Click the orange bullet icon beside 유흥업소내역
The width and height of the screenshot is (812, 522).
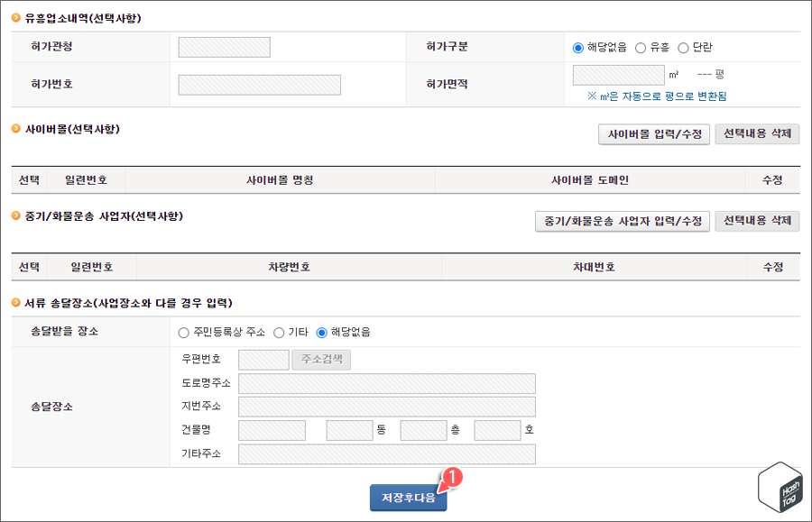pyautogui.click(x=15, y=16)
